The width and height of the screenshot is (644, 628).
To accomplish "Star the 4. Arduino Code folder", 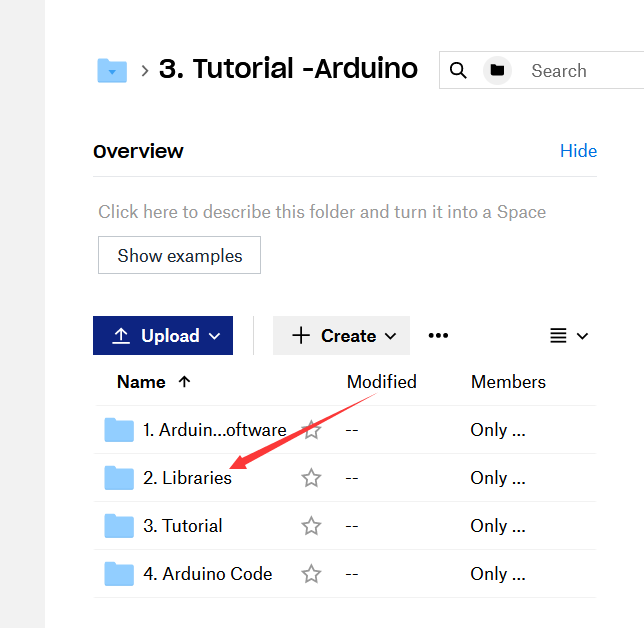I will pyautogui.click(x=311, y=574).
